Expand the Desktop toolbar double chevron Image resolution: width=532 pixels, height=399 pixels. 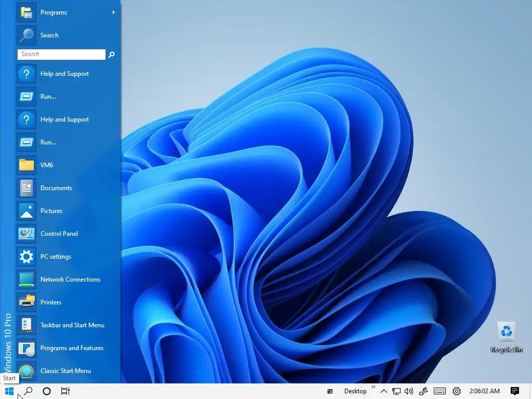pos(374,387)
